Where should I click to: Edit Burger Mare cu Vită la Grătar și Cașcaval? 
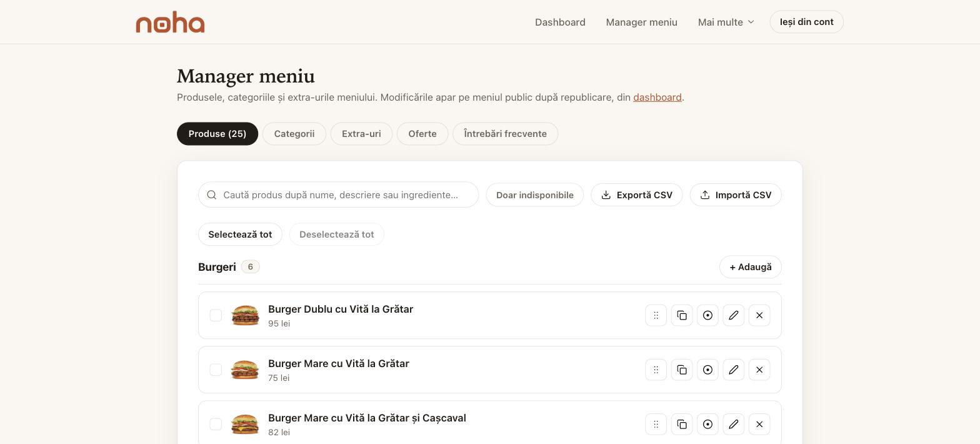734,424
